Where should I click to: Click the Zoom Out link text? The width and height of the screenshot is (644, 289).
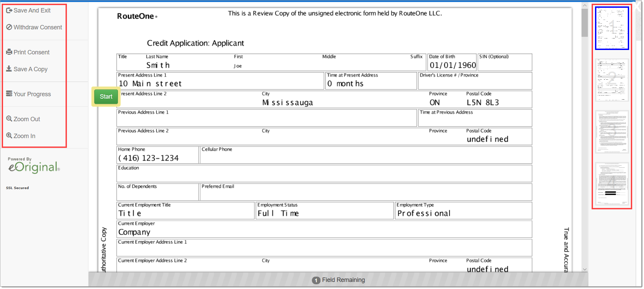[x=27, y=119]
